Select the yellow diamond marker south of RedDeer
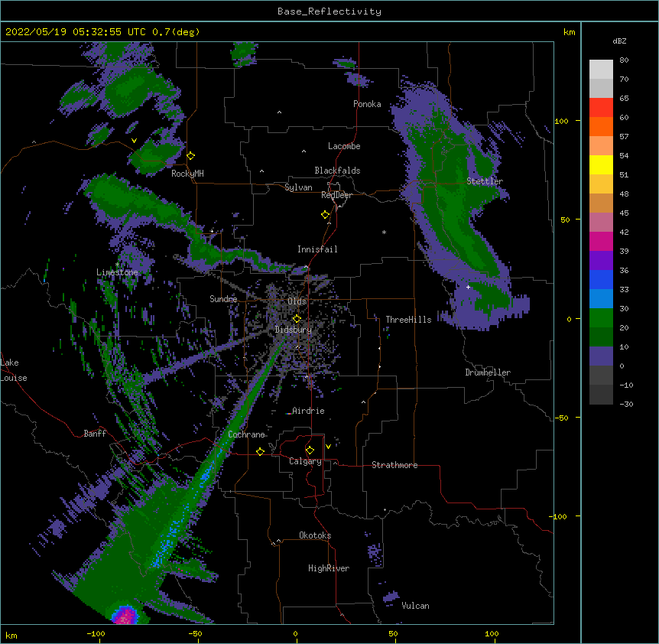Screen dimensions: 659x644 [x=326, y=215]
